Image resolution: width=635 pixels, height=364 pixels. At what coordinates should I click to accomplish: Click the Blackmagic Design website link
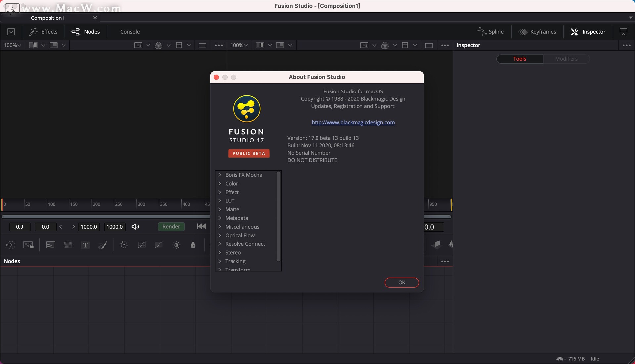353,122
